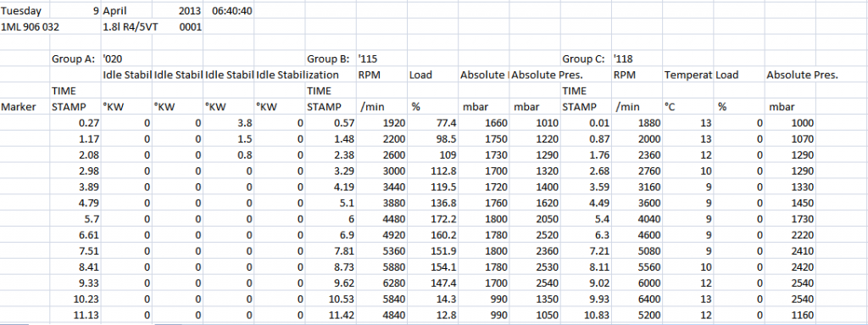Select the Group A: label cell
Viewport: 868px width, 325px height.
click(x=76, y=59)
